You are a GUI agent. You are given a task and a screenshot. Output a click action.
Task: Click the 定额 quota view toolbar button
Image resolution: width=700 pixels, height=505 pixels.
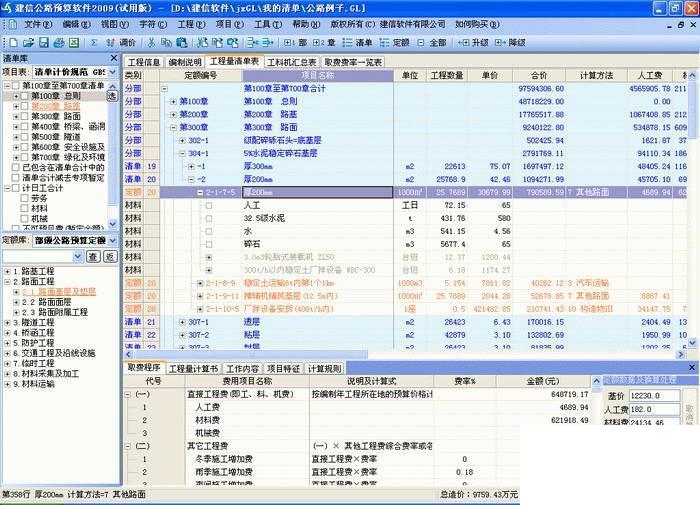[x=394, y=42]
